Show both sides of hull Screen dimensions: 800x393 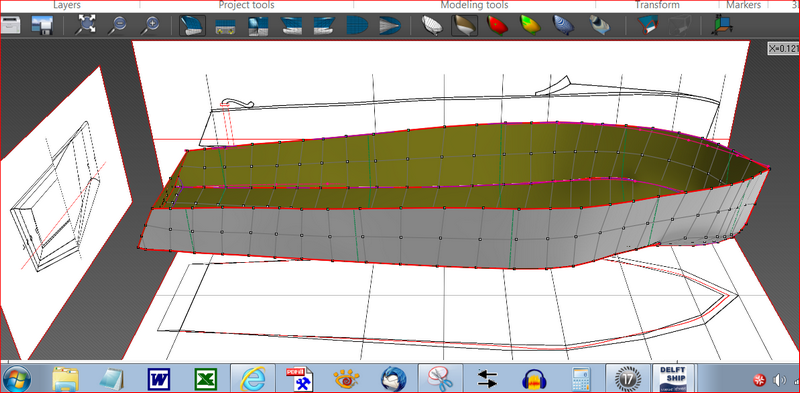(648, 25)
